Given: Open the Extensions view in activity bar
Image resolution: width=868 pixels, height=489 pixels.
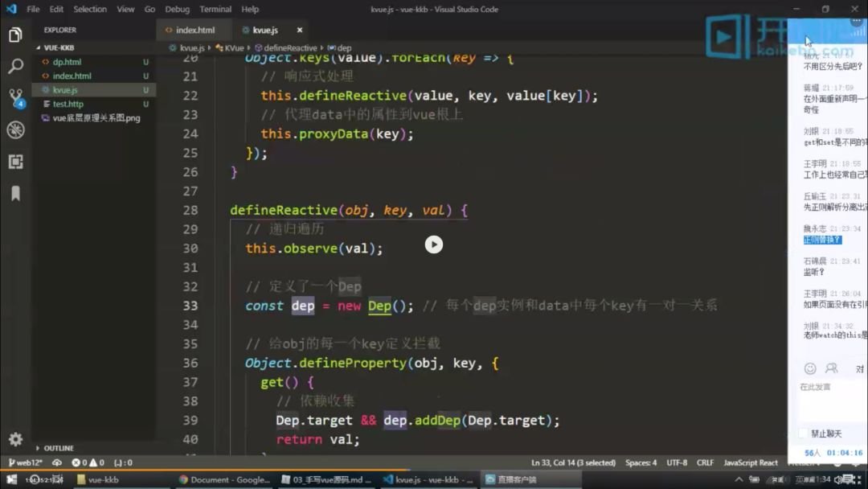Looking at the screenshot, I should coord(15,162).
